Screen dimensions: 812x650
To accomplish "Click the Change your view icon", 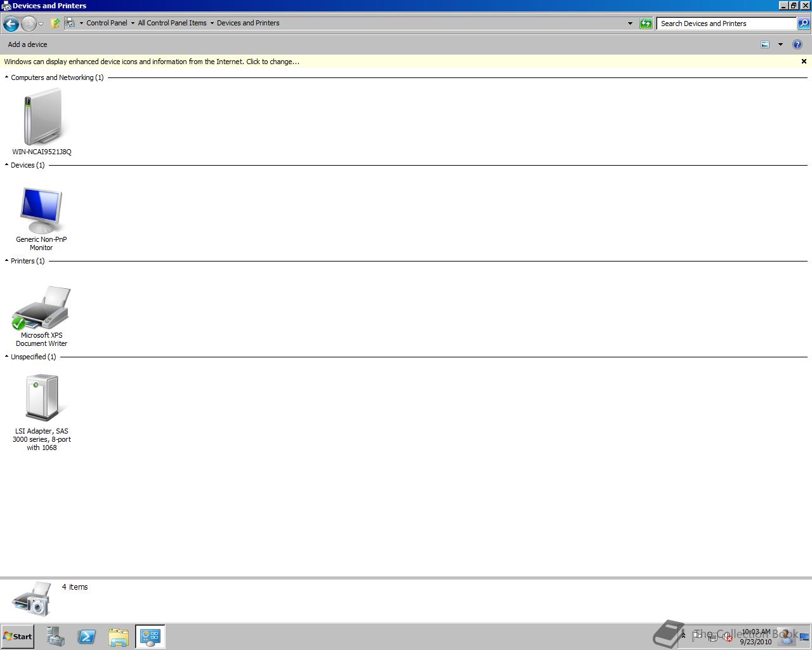I will point(765,44).
